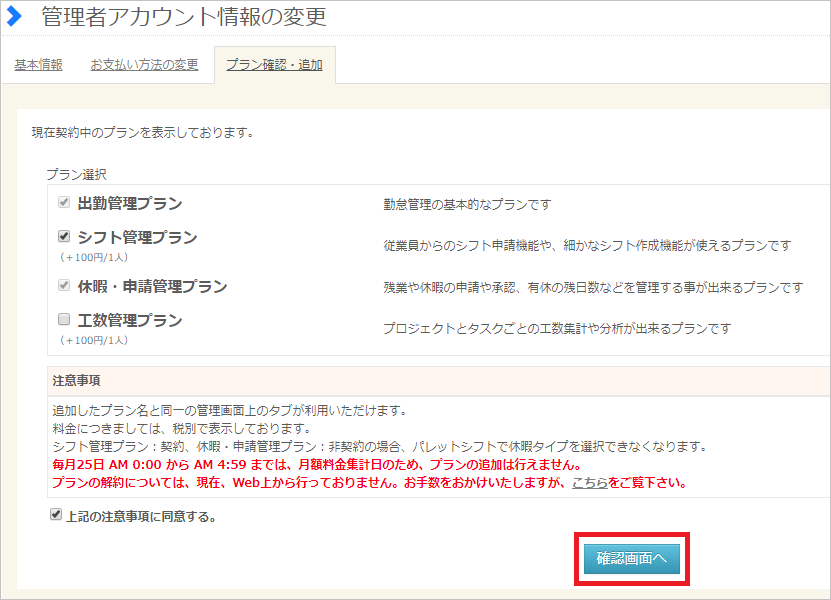Enable the 工数管理プラン checkbox
Image resolution: width=831 pixels, height=600 pixels.
(x=64, y=319)
